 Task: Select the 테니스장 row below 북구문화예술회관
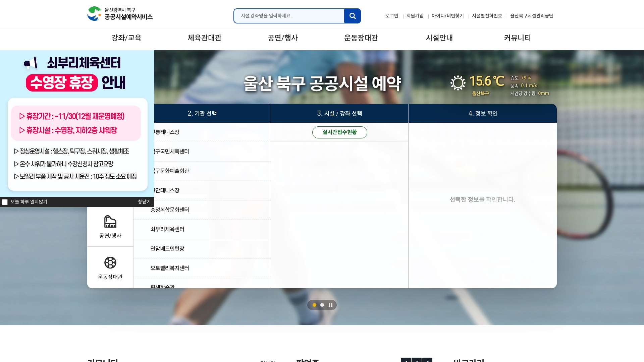coord(212,191)
